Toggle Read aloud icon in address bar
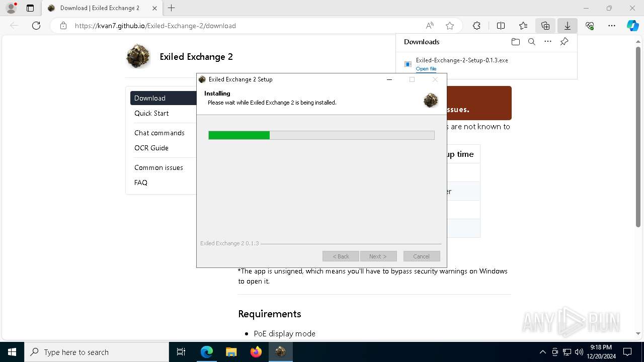 coord(430,26)
